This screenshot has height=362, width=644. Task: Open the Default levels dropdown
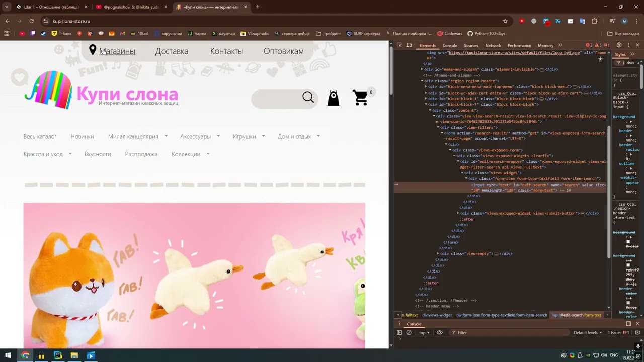coord(588,333)
